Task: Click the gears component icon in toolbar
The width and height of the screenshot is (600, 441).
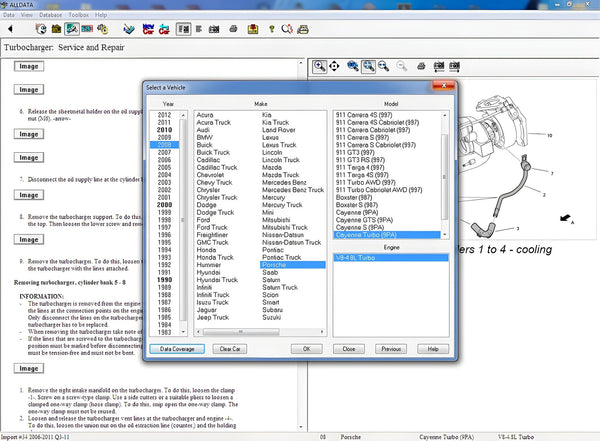Action: 102,29
